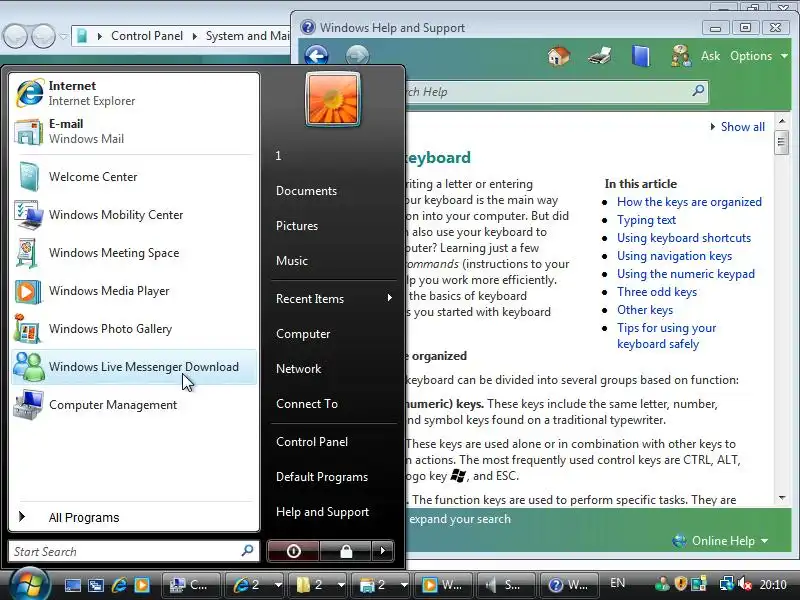The image size is (800, 600).
Task: Go to Help and Support home page
Action: coord(559,56)
